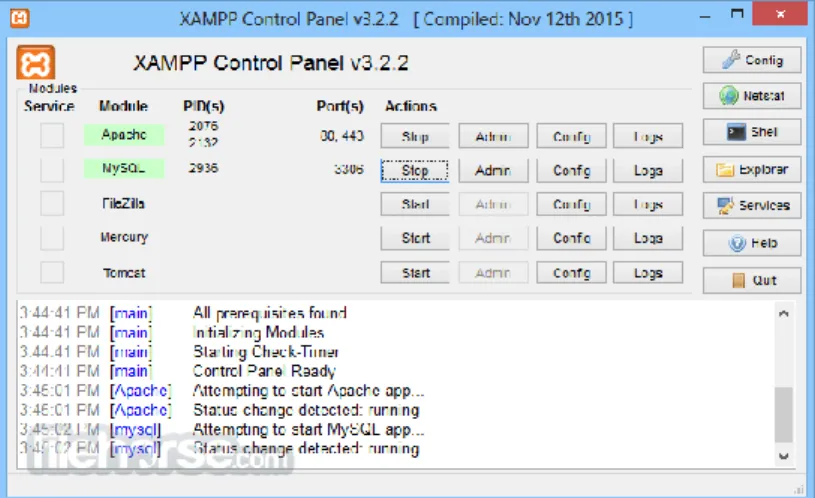The width and height of the screenshot is (815, 498).
Task: Open Tomcat Logs menu
Action: (648, 272)
